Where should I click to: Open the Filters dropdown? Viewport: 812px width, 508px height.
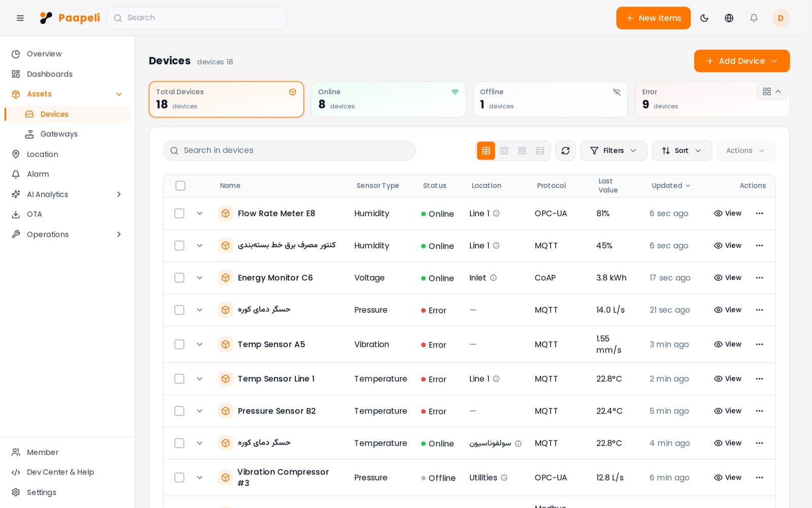coord(613,150)
